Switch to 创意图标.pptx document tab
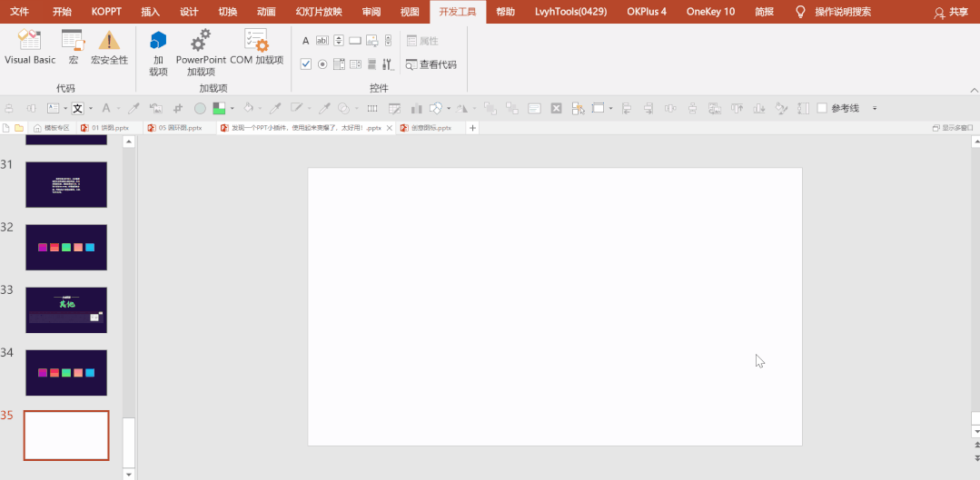Image resolution: width=980 pixels, height=480 pixels. pos(431,128)
